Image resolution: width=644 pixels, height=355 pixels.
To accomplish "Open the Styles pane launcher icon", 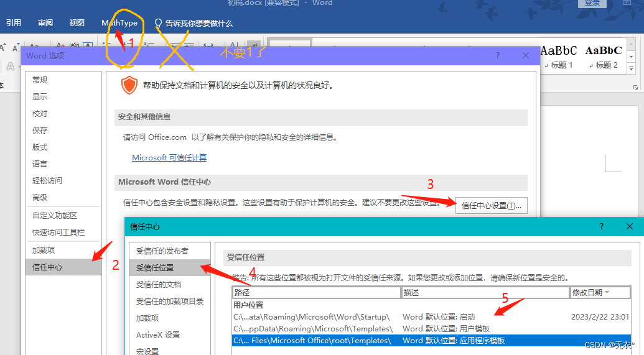I will click(x=635, y=87).
